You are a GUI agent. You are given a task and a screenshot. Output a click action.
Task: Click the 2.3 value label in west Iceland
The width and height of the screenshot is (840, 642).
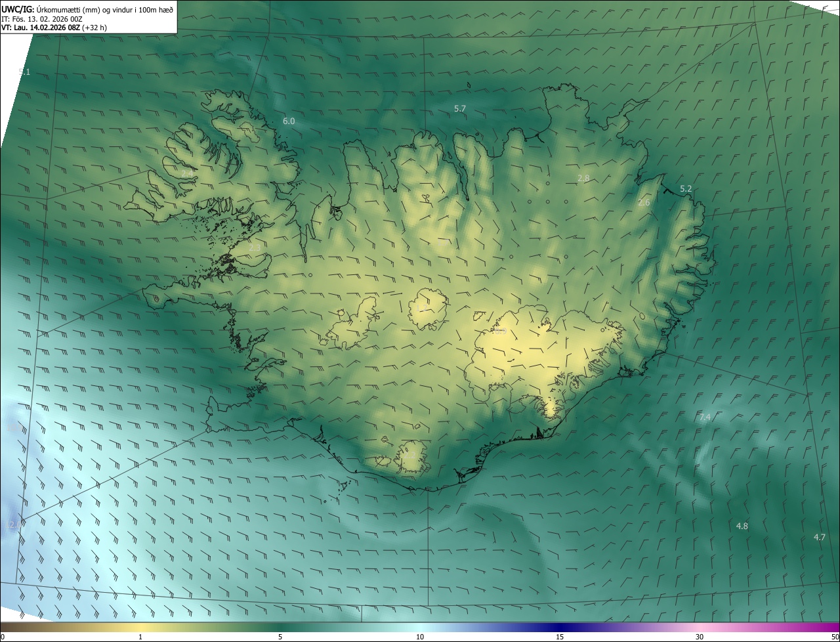(x=255, y=247)
